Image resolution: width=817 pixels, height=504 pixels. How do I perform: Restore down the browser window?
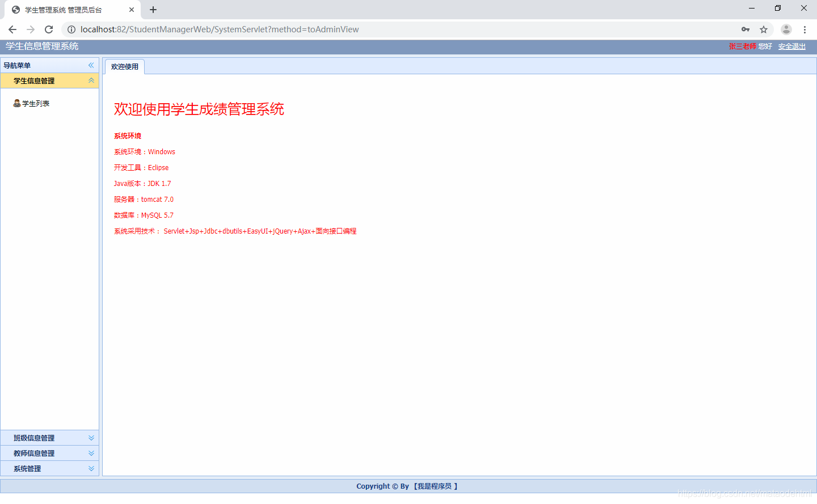click(x=778, y=8)
